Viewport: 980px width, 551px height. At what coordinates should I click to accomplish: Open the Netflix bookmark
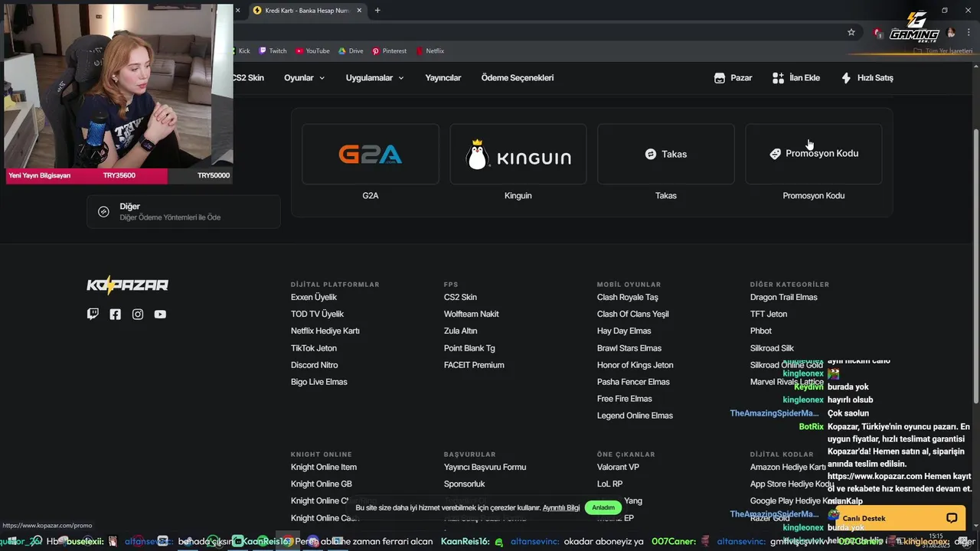coord(430,51)
